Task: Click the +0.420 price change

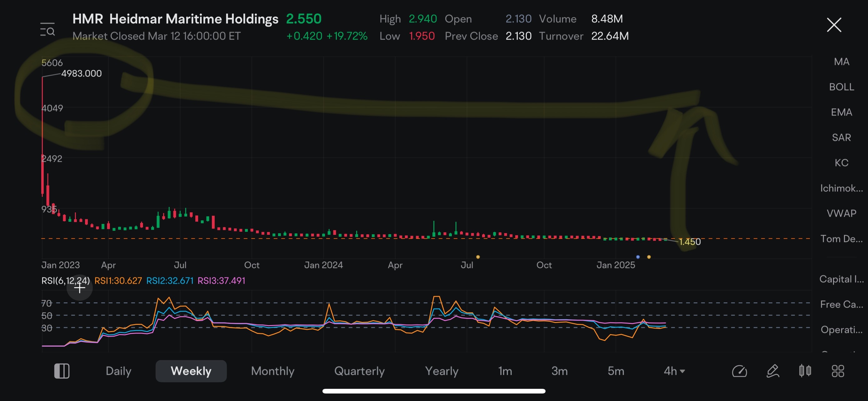Action: (304, 36)
